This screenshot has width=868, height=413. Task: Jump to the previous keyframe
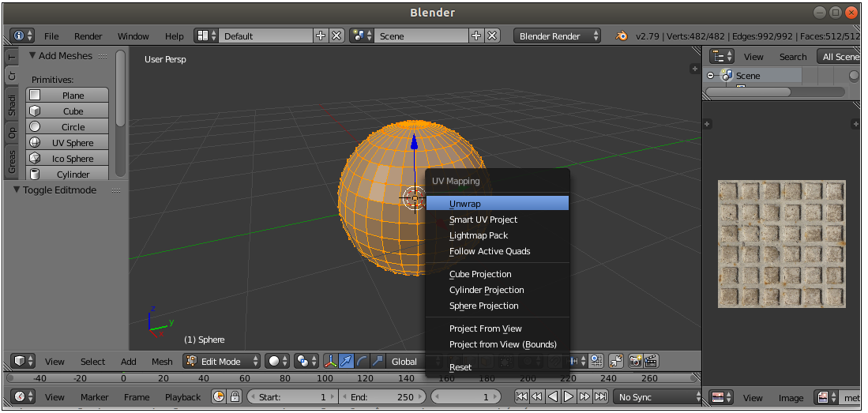tap(536, 397)
